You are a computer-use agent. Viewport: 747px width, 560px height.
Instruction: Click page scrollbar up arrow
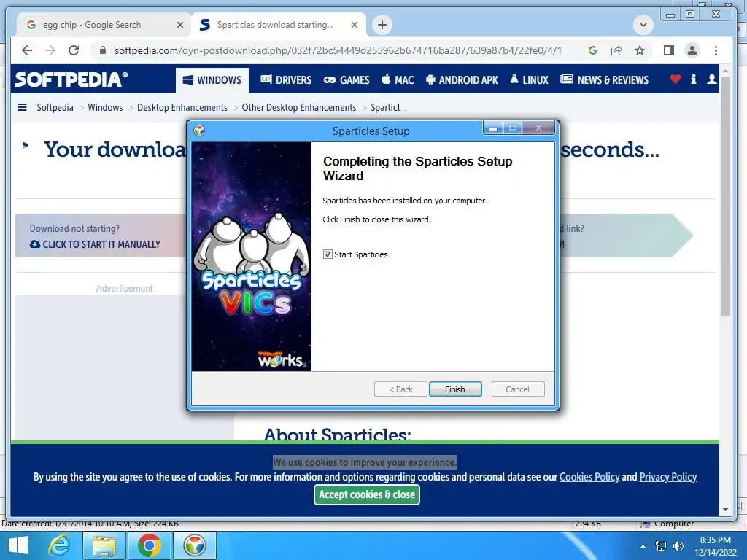click(725, 71)
